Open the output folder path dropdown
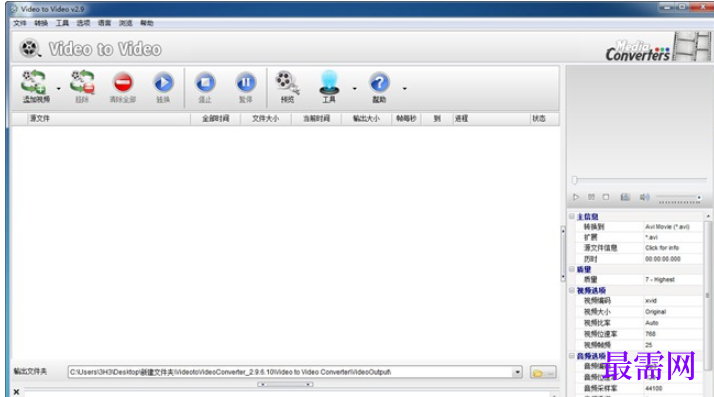This screenshot has width=714, height=397. pyautogui.click(x=517, y=372)
